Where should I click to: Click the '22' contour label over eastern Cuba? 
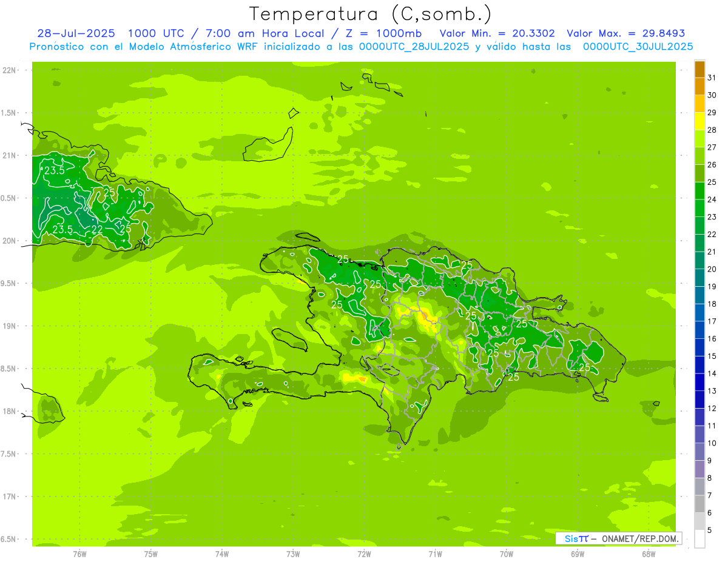96,229
